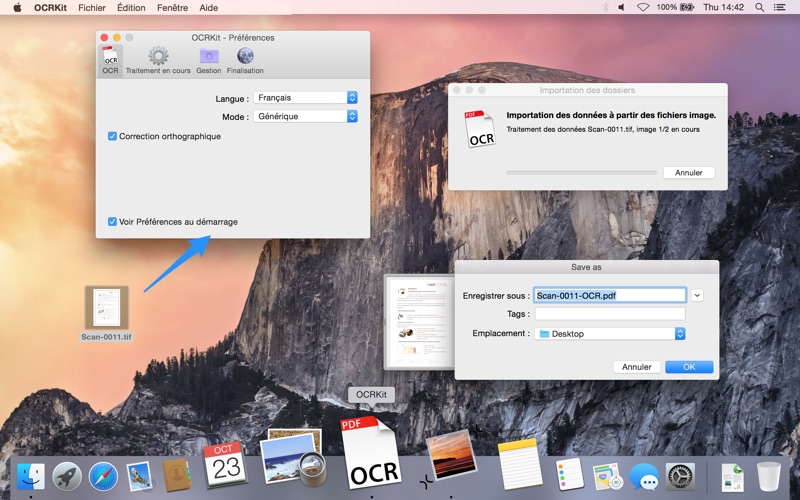Open the Finalisation pane

click(x=245, y=61)
